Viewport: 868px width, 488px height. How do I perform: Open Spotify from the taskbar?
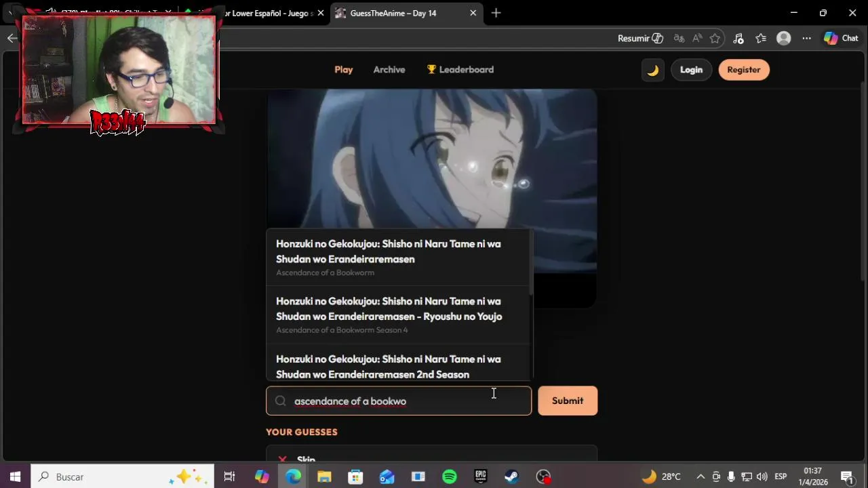point(450,476)
